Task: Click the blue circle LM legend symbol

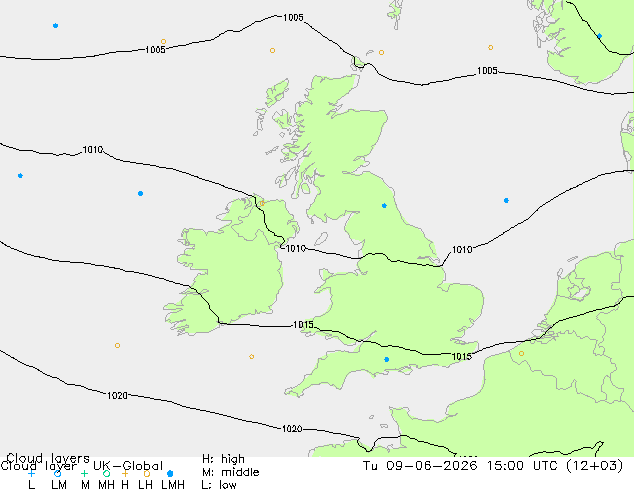Action: (57, 473)
